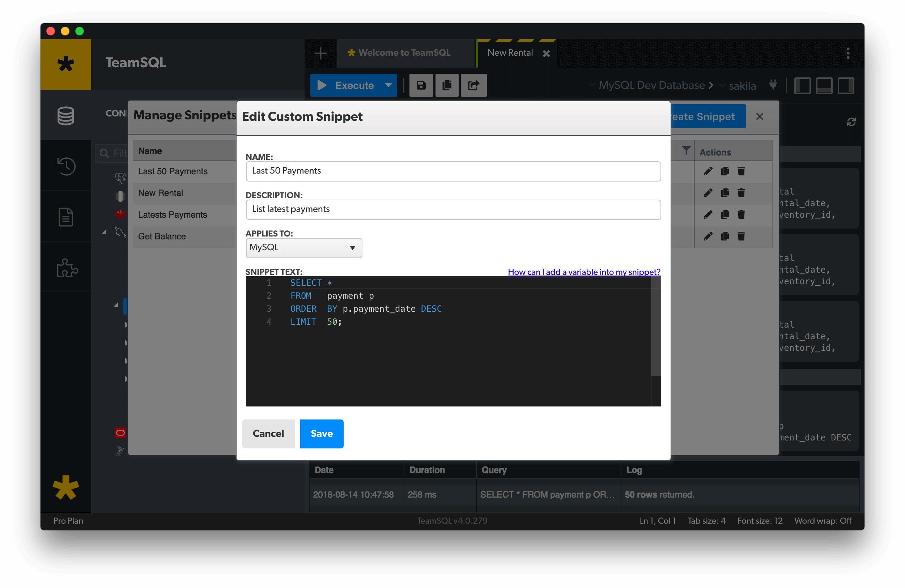Toggle the left panel layout

point(802,85)
